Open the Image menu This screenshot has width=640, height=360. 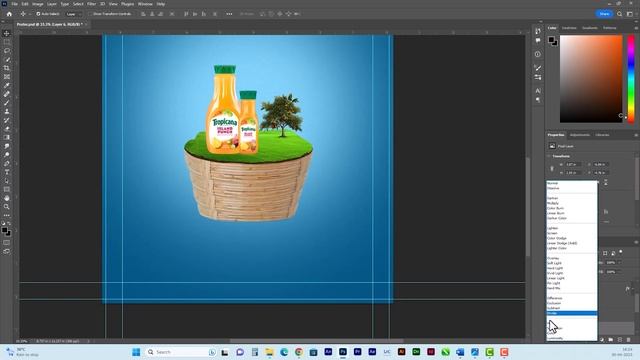click(38, 4)
